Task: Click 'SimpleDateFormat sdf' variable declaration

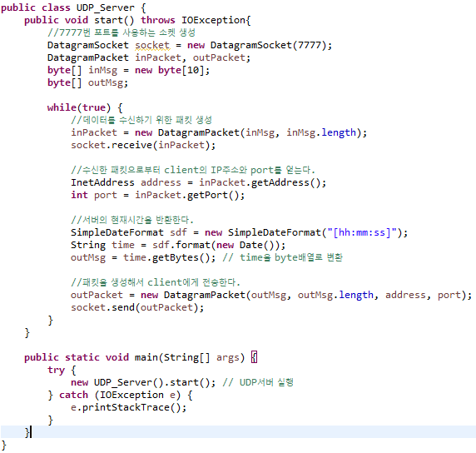Action: pyautogui.click(x=129, y=232)
